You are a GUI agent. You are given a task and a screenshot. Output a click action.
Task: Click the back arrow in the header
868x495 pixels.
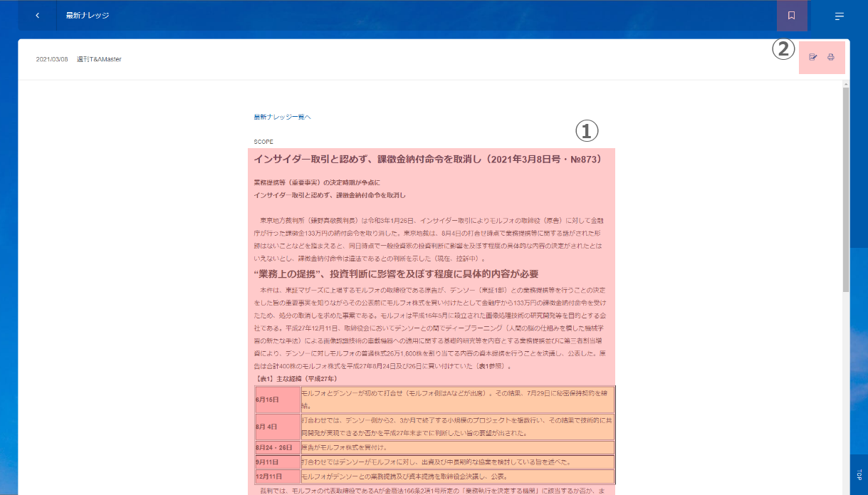tap(37, 16)
